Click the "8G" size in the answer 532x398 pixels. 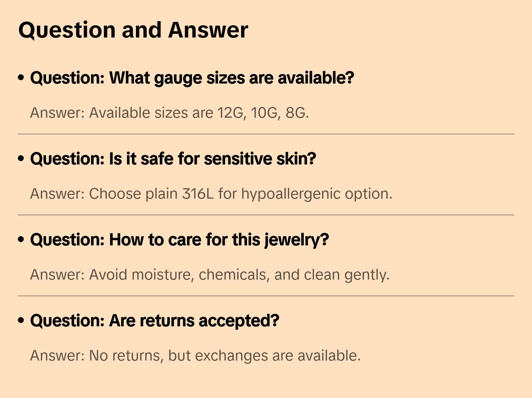296,113
